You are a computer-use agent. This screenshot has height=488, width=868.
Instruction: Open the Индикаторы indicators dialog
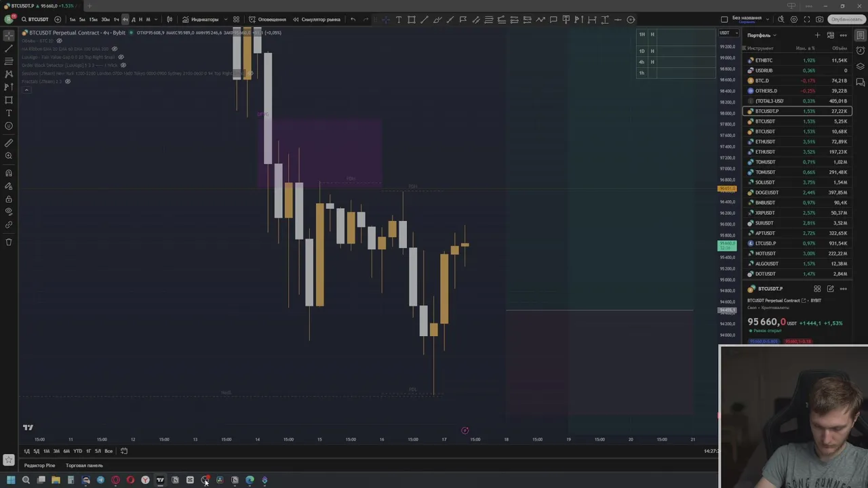tap(201, 19)
